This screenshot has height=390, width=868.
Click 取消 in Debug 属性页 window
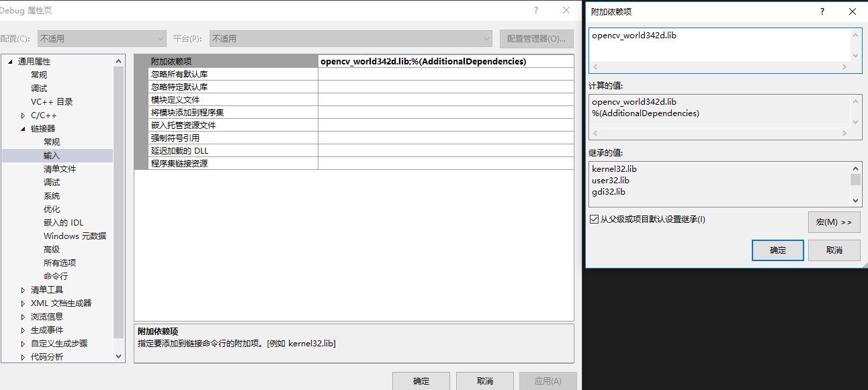(x=484, y=381)
